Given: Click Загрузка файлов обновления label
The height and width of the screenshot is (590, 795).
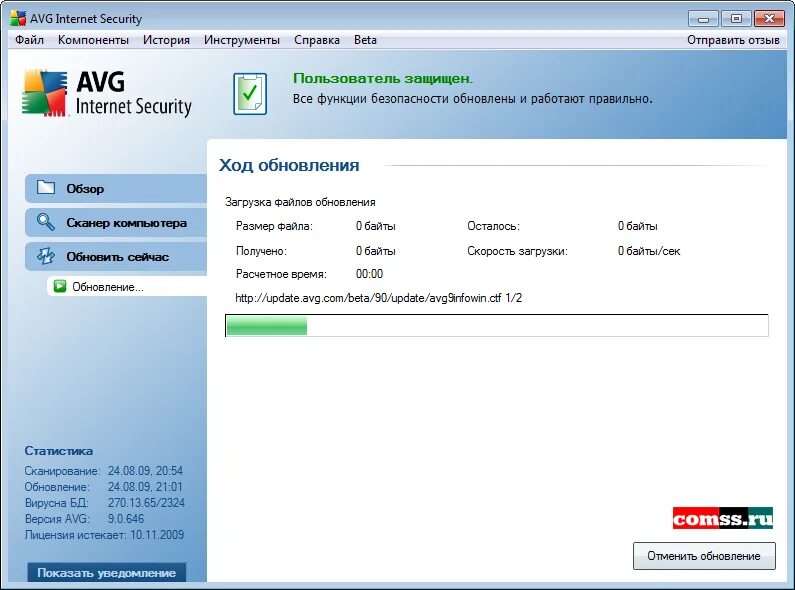Looking at the screenshot, I should pos(300,202).
